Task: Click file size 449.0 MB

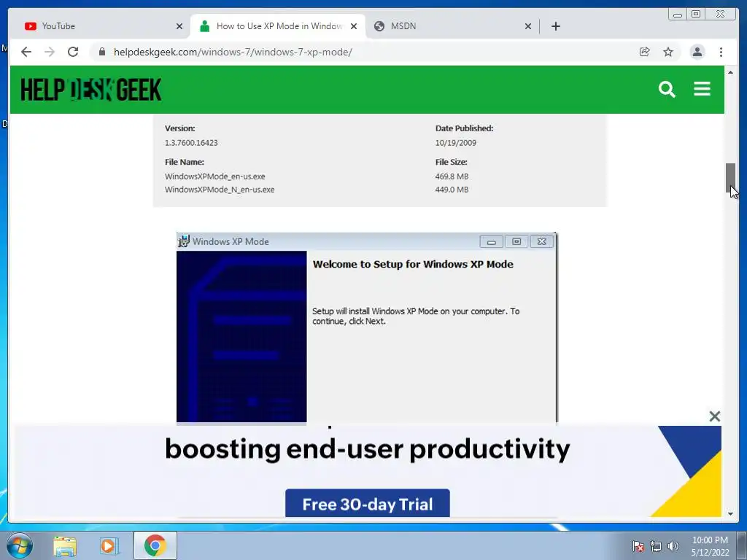Action: pos(452,190)
